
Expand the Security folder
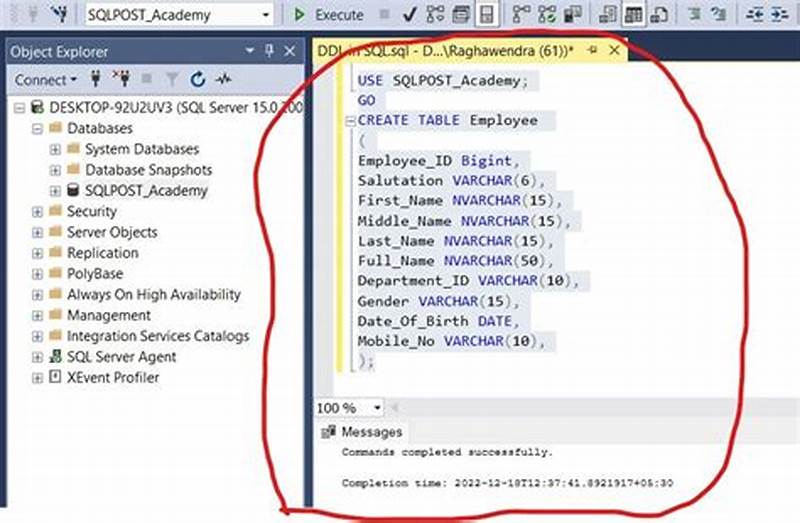click(37, 212)
